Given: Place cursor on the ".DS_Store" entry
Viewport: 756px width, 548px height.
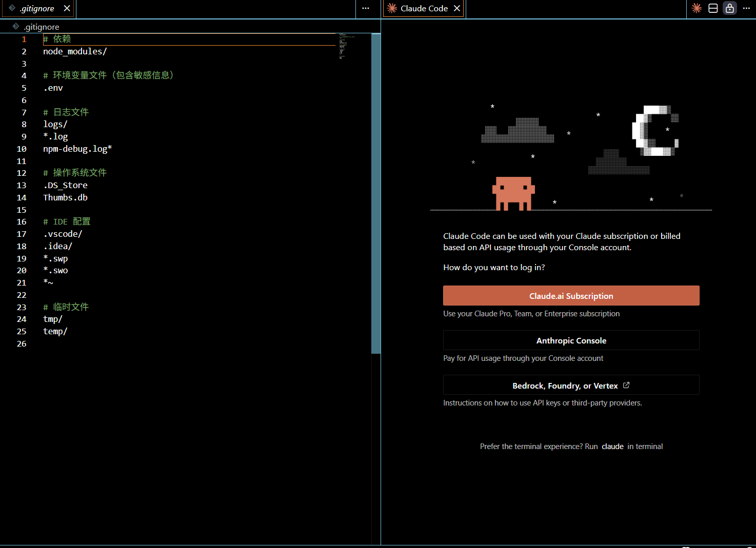Looking at the screenshot, I should (65, 186).
